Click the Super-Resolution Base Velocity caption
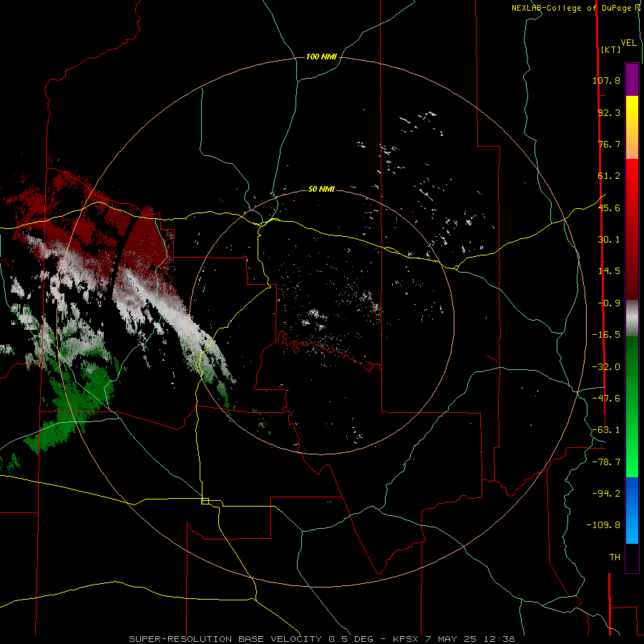Viewport: 644px width, 644px height. (321, 639)
